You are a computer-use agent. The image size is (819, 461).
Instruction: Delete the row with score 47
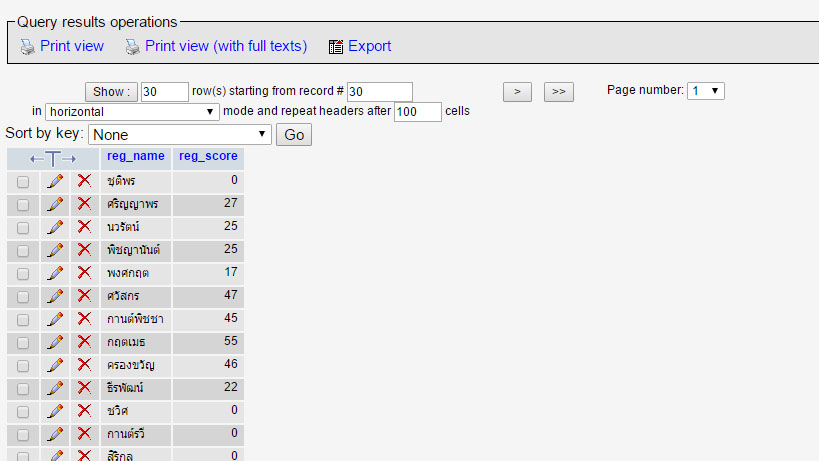[x=84, y=295]
